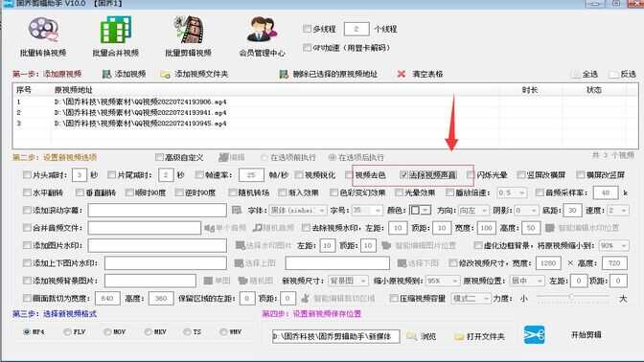Image resolution: width=644 pixels, height=362 pixels.
Task: Open 批量剪辑视频 batch editing tool
Action: click(188, 36)
